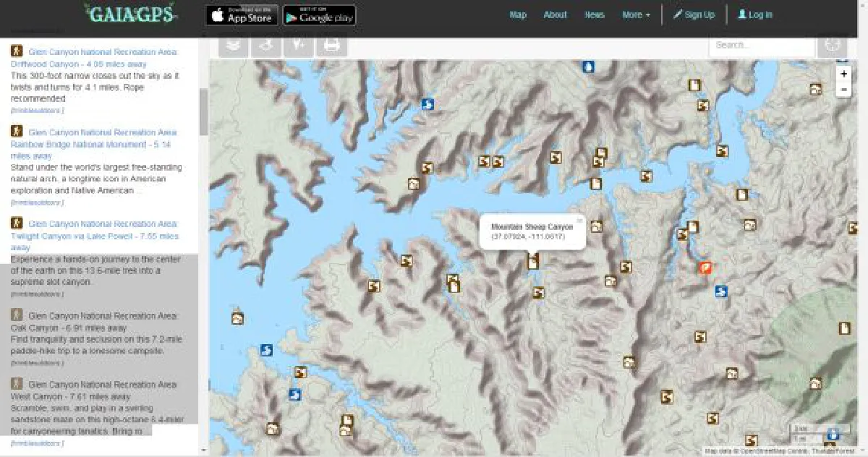
Task: Get it on Google Play badge
Action: click(319, 15)
